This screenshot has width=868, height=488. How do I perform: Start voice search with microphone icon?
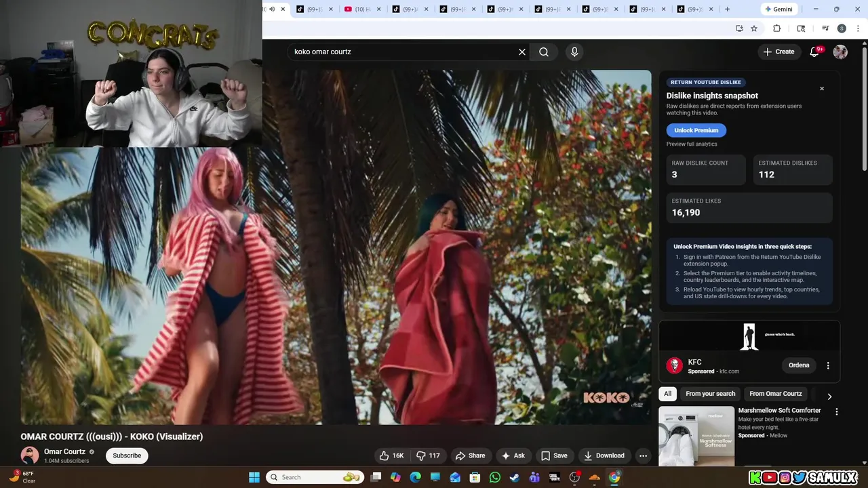[x=574, y=52]
